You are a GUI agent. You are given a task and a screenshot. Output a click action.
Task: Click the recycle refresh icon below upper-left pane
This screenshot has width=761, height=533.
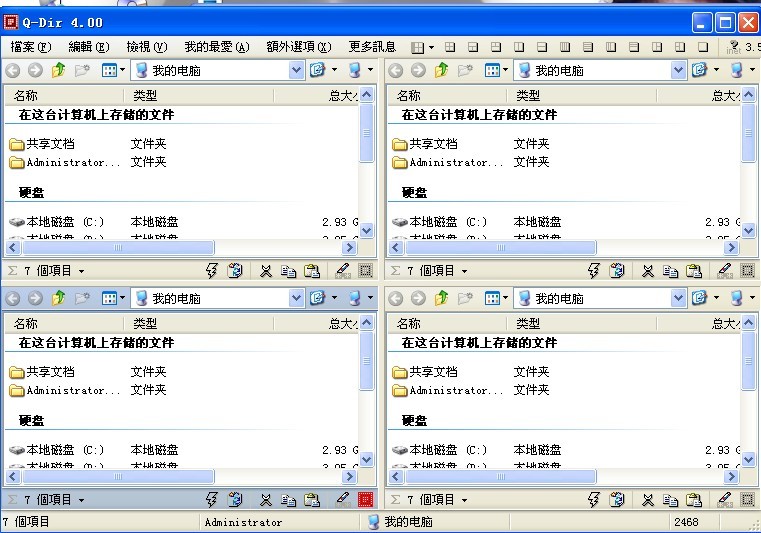click(235, 270)
